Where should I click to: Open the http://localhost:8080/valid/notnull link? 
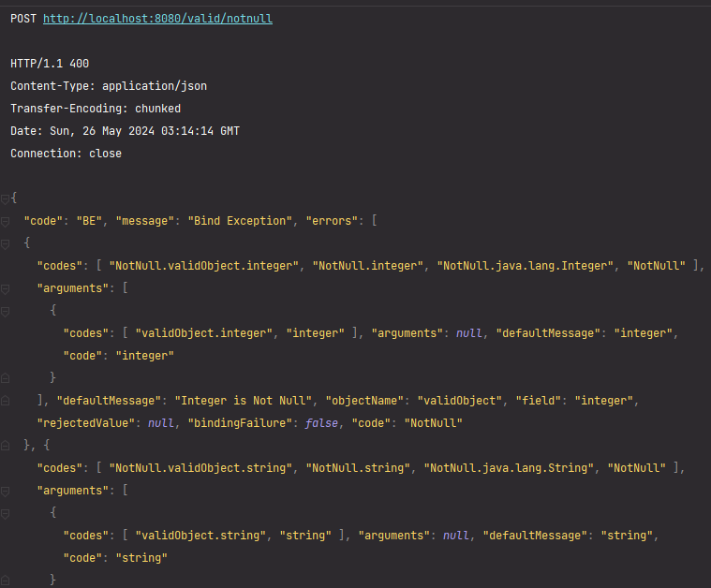(x=157, y=19)
